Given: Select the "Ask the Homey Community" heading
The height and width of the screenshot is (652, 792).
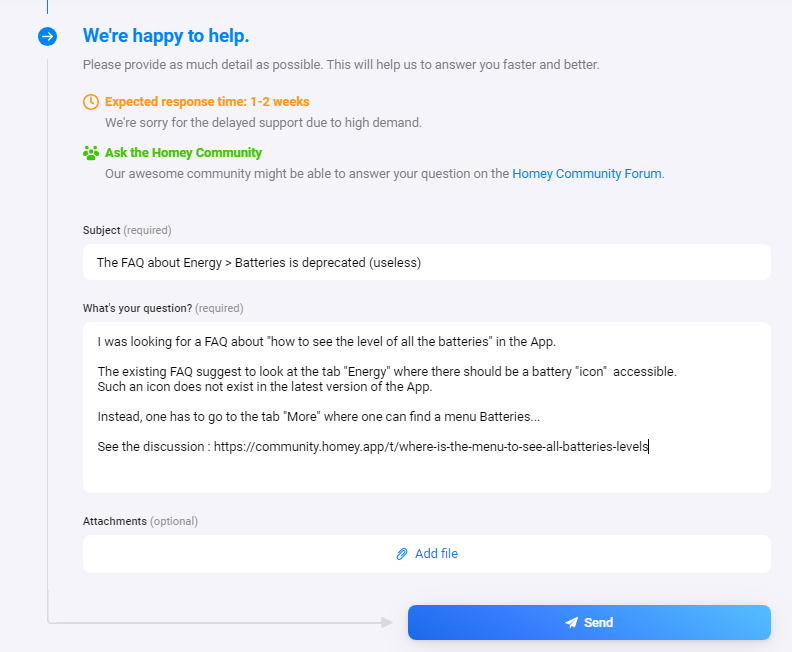Looking at the screenshot, I should [183, 153].
